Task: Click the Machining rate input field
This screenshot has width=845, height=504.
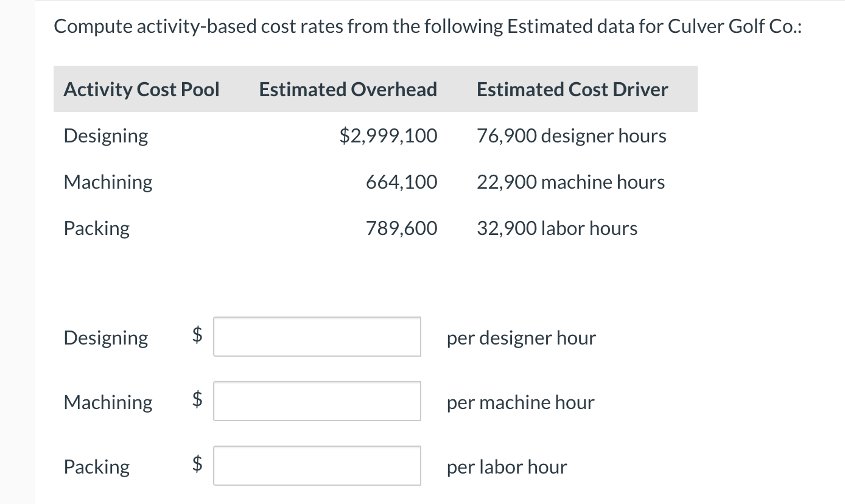Action: (x=317, y=401)
